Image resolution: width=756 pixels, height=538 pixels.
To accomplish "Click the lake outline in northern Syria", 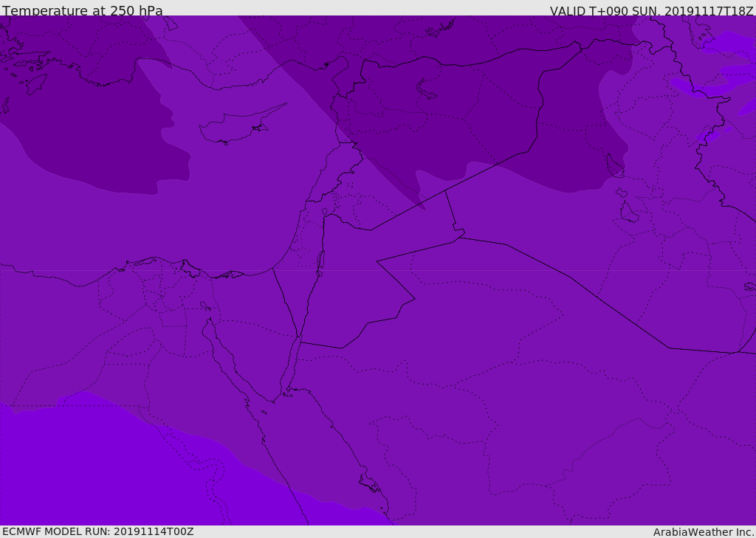I will (427, 89).
